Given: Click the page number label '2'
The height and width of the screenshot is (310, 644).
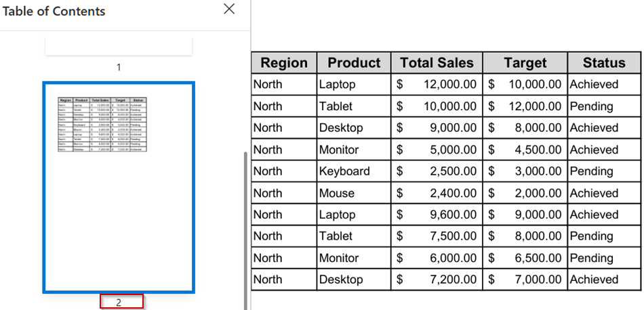Looking at the screenshot, I should coord(119,303).
